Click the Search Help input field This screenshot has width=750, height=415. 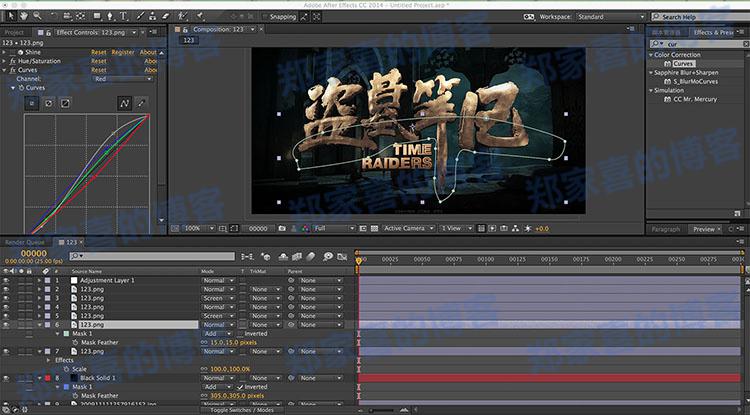tap(702, 17)
